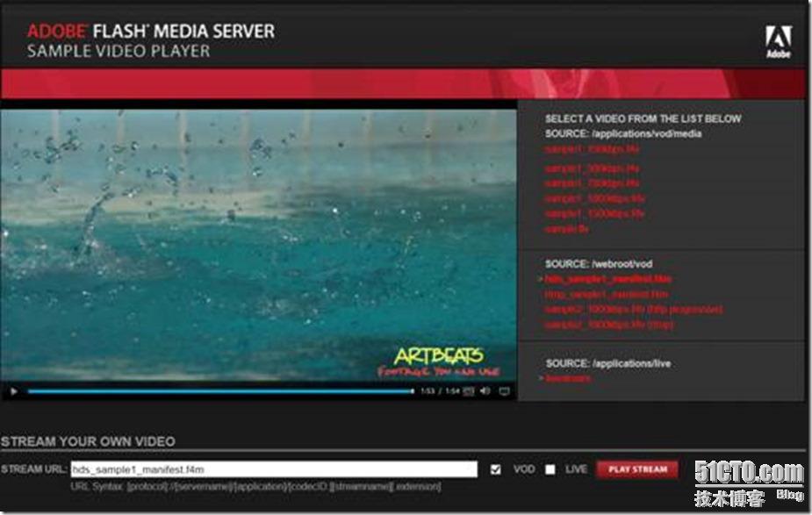The width and height of the screenshot is (812, 515).
Task: Select hds_sample1_manifest.f4m under /webroot/vod
Action: click(608, 280)
